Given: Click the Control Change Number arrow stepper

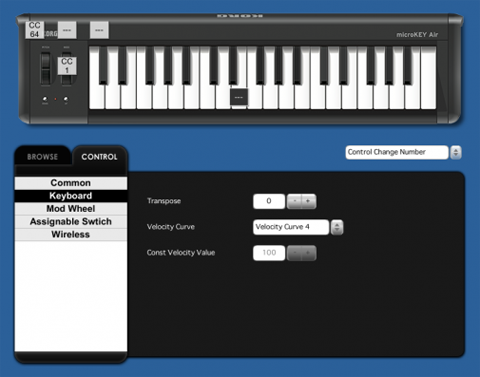Looking at the screenshot, I should (456, 152).
